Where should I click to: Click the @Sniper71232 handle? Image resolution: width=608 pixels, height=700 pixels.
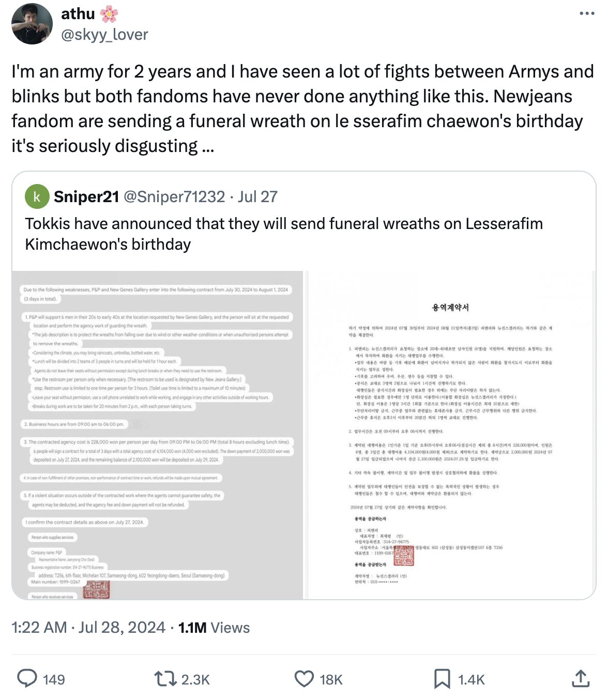[174, 196]
